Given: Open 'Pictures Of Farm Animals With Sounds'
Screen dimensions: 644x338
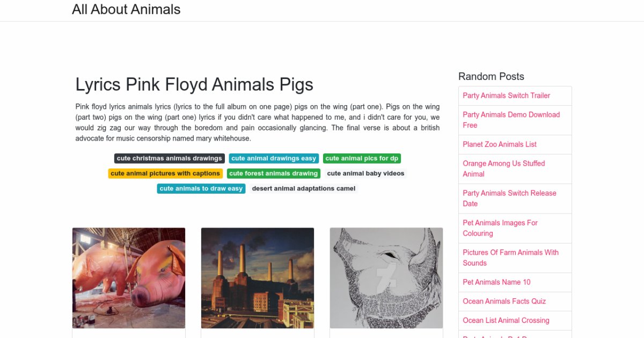Looking at the screenshot, I should (x=510, y=258).
